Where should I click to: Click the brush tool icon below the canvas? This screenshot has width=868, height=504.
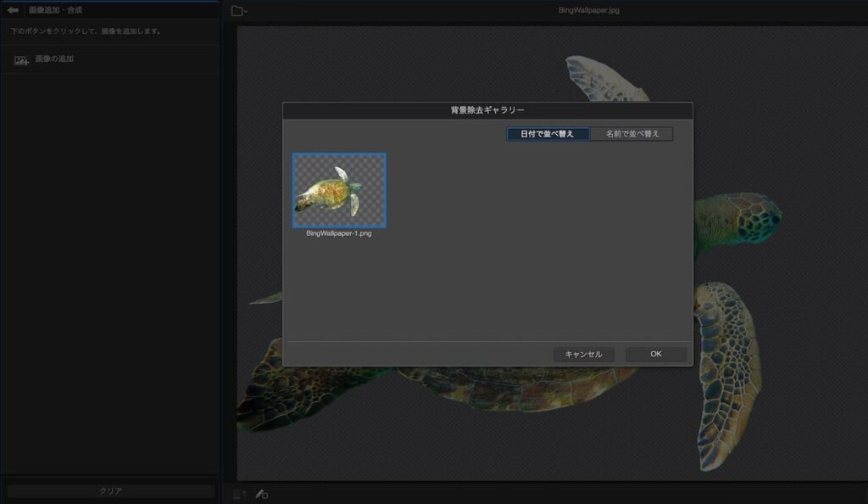pos(261,494)
